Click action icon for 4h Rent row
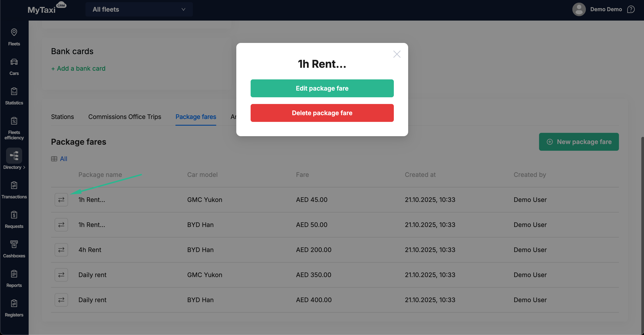 tap(61, 250)
